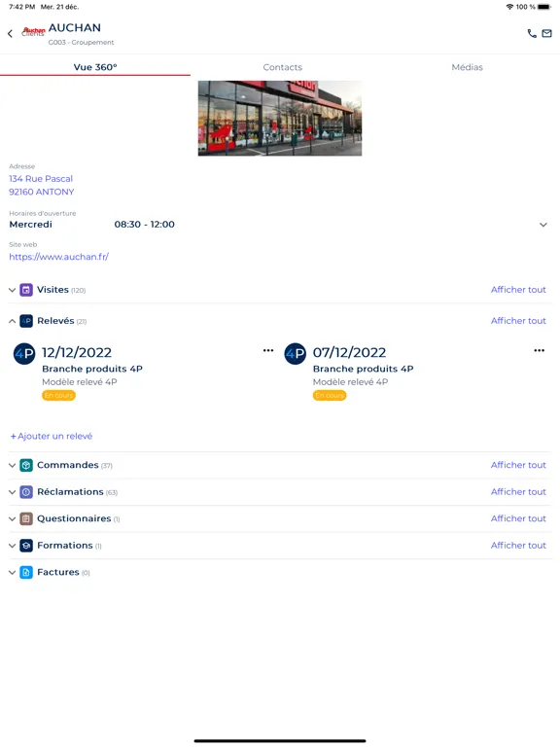Tap the Visites section title
560x747 pixels.
52,290
